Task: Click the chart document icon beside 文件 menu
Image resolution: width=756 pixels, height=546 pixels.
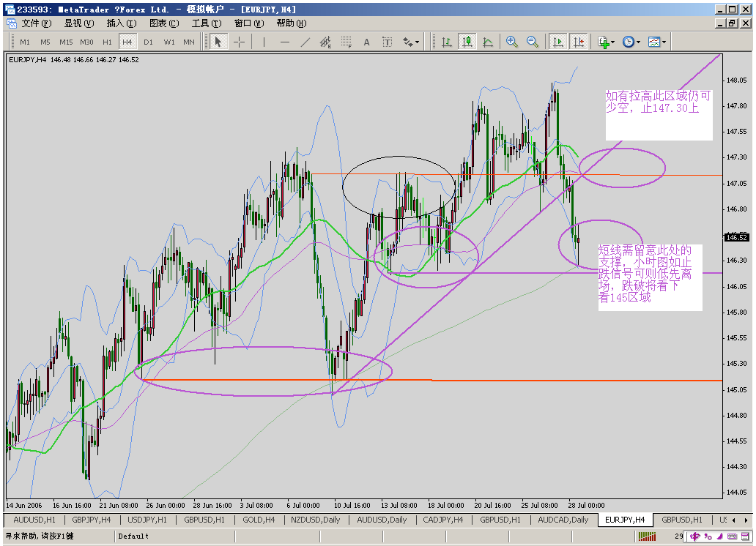Action: point(12,23)
